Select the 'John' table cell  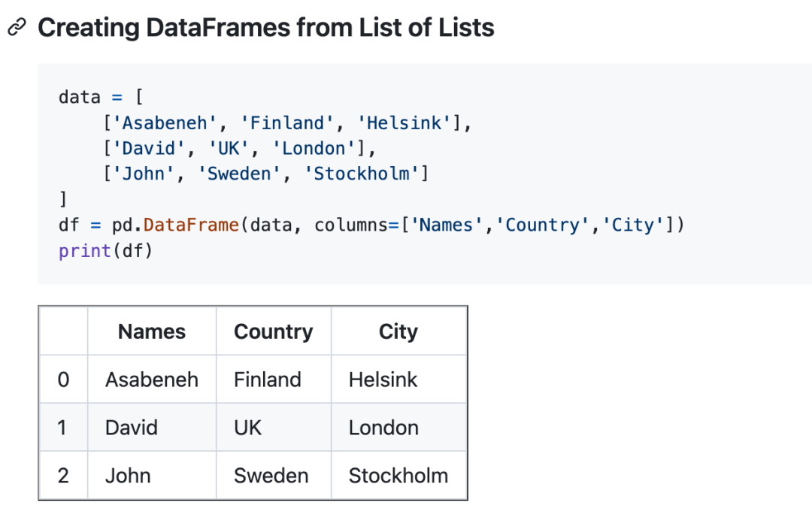(x=152, y=476)
